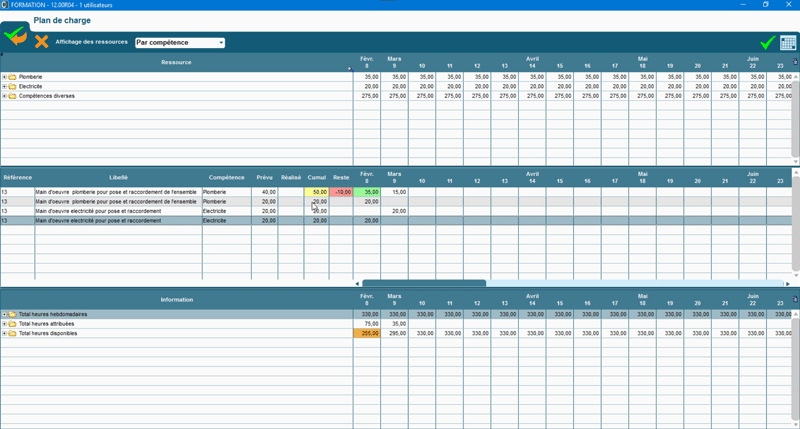Click the green validate-and-return checkmark icon

(x=15, y=37)
